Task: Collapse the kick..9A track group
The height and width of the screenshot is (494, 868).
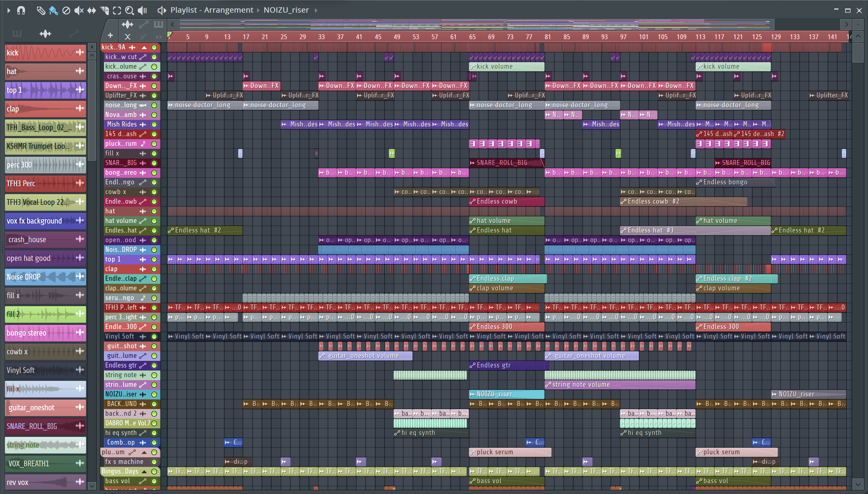Action: coord(144,48)
